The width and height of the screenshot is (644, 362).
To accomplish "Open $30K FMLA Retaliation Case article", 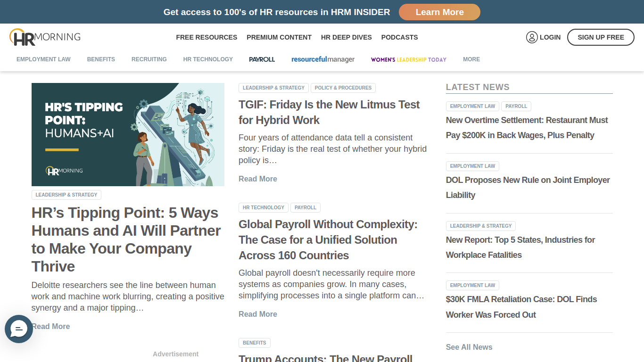I will [x=521, y=307].
